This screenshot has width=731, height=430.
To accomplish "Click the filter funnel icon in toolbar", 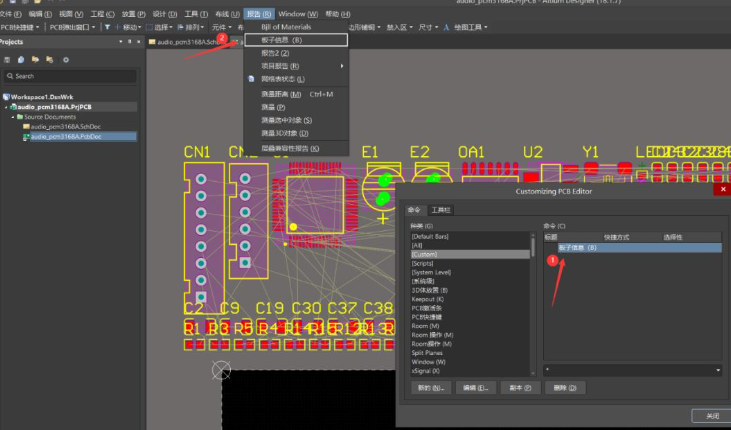I will coord(107,27).
